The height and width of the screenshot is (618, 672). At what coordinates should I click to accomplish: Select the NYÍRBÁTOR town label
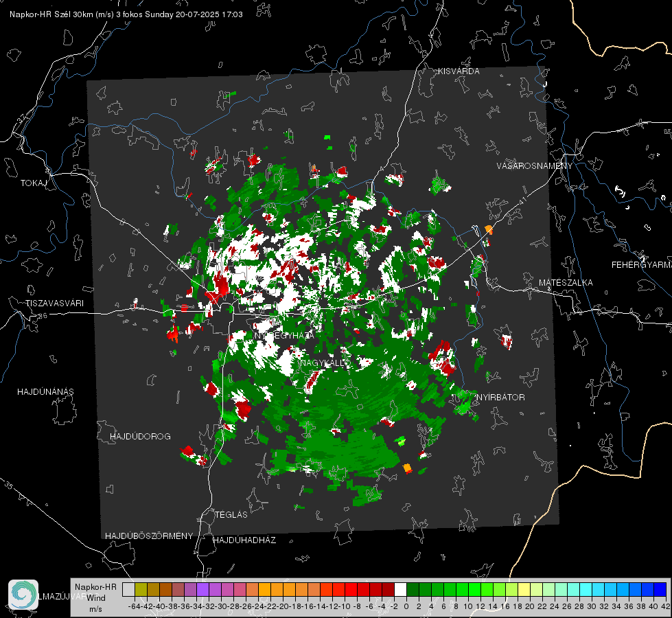click(500, 398)
